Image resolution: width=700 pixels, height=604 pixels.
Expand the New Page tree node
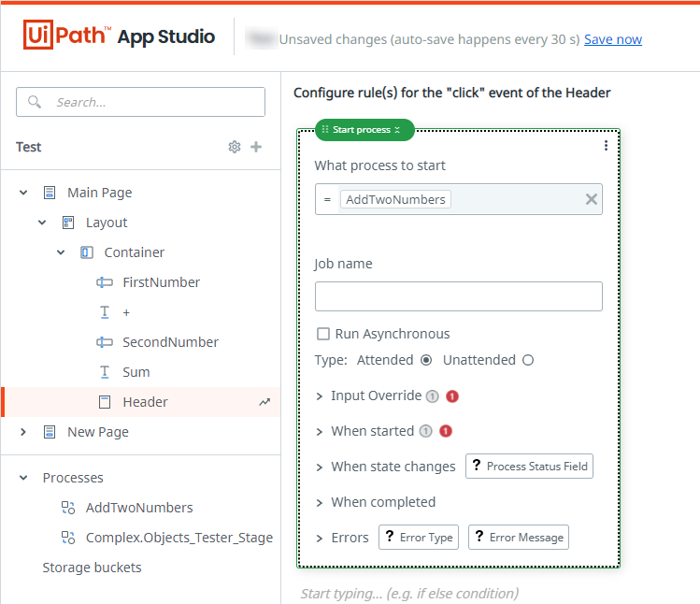(x=23, y=432)
